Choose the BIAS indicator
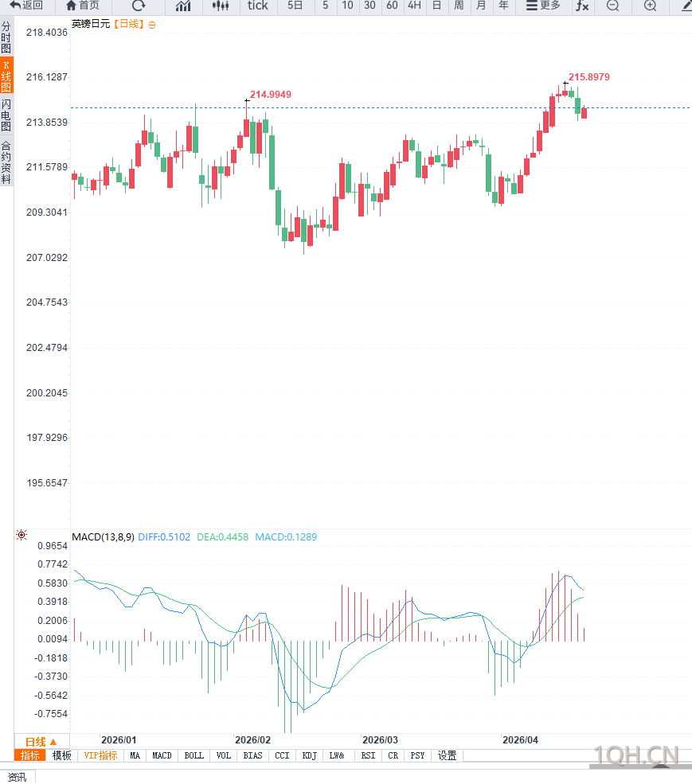692x784 pixels. coord(252,756)
